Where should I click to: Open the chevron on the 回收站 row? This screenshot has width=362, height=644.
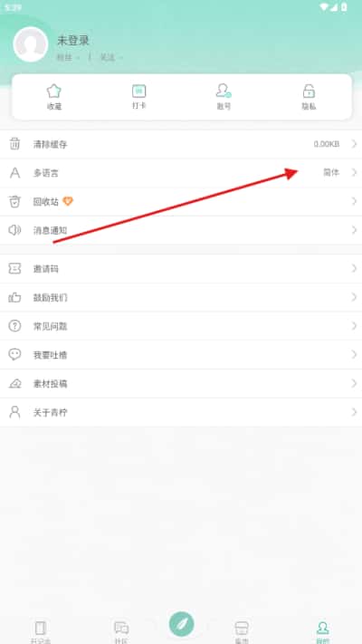[354, 201]
